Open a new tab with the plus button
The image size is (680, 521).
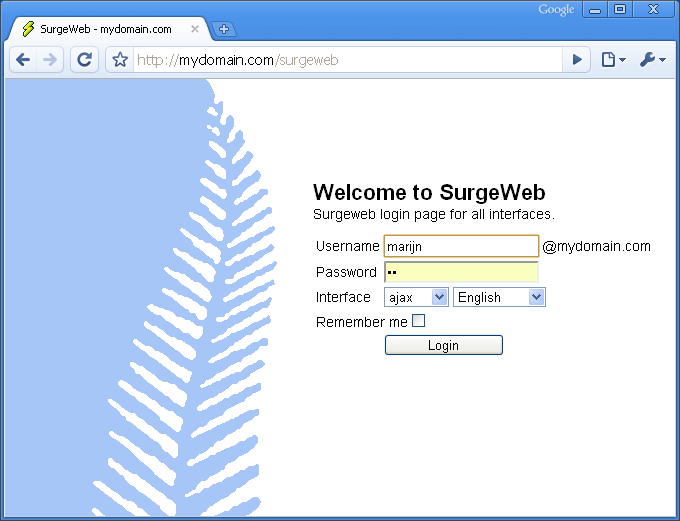coord(224,29)
